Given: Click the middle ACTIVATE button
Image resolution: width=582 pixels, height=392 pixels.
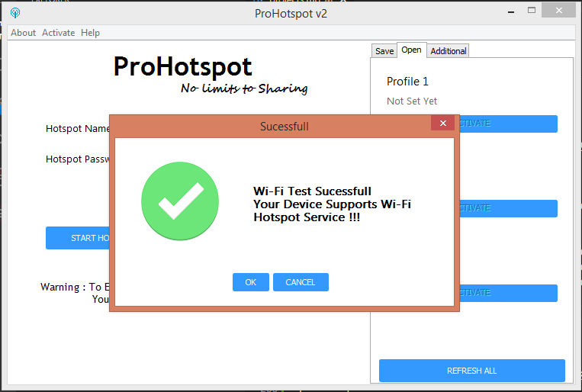Looking at the screenshot, I should point(508,208).
